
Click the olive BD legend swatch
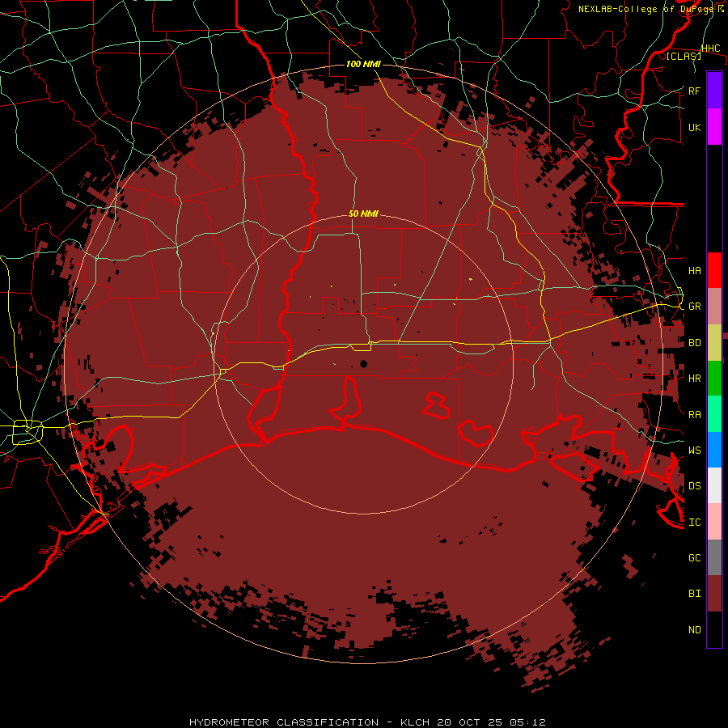pyautogui.click(x=714, y=343)
